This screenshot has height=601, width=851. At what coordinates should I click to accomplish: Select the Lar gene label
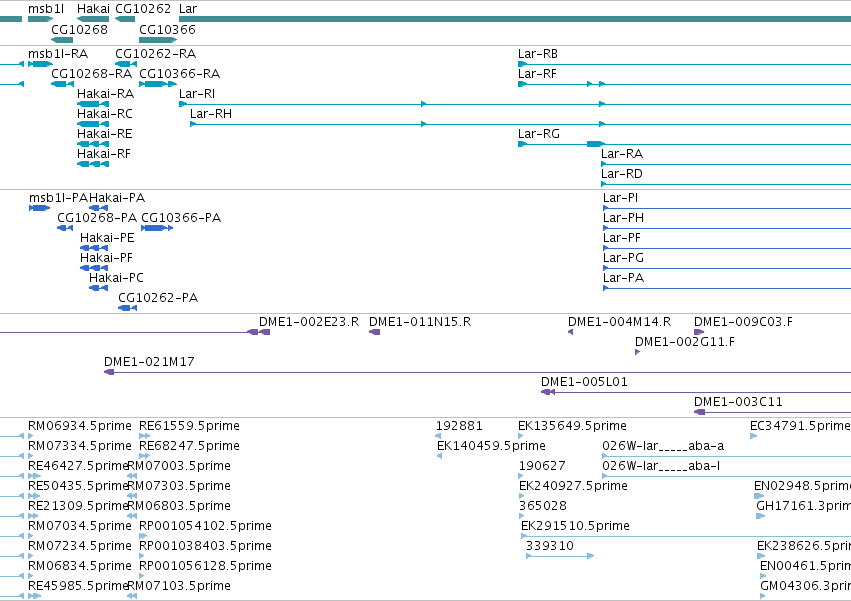click(188, 9)
